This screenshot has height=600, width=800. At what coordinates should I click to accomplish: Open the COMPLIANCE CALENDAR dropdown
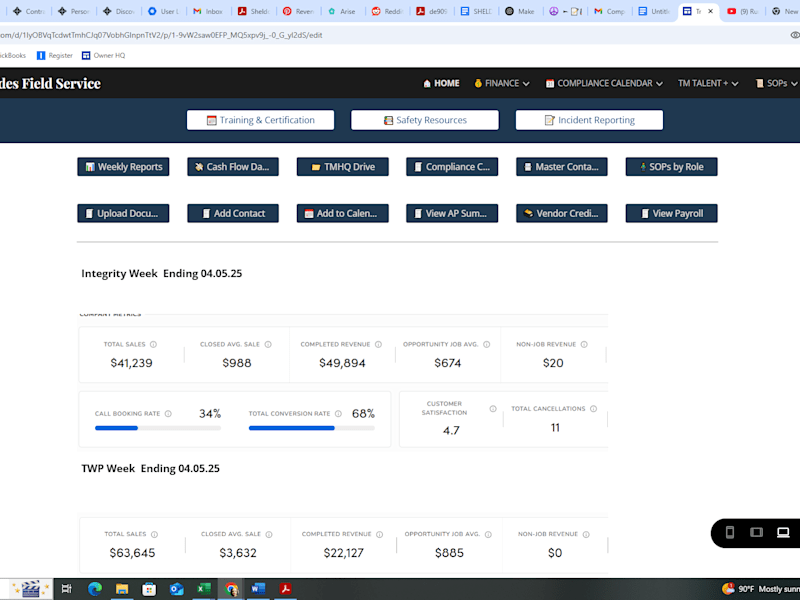tap(604, 83)
